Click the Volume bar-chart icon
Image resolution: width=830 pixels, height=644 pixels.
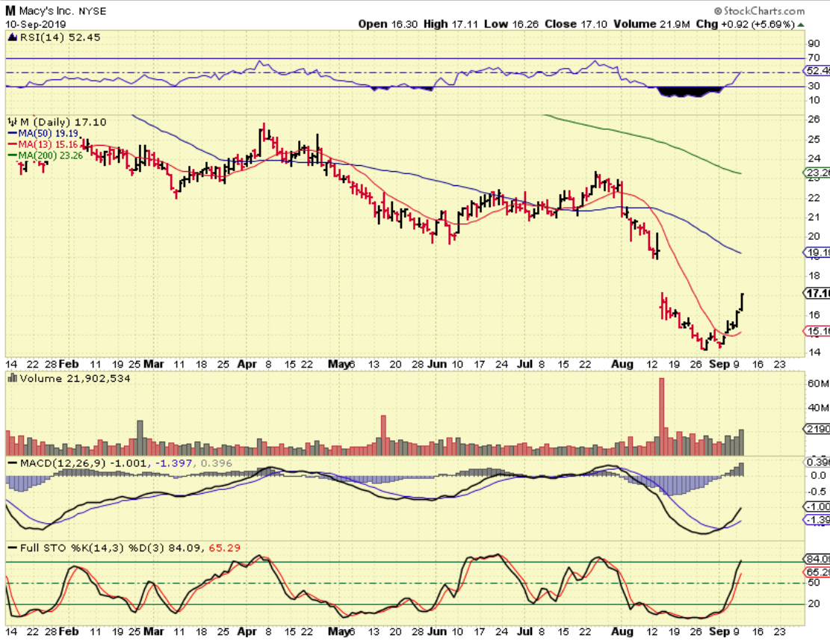11,379
